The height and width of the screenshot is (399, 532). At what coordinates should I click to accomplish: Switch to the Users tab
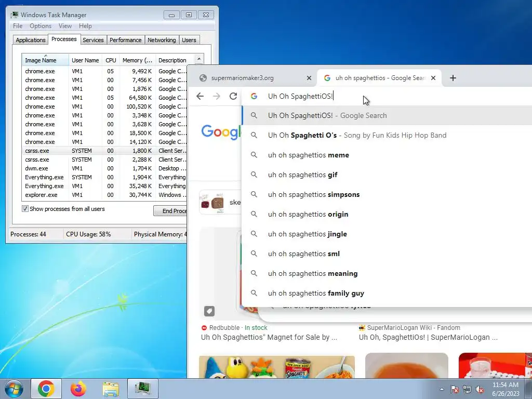189,40
